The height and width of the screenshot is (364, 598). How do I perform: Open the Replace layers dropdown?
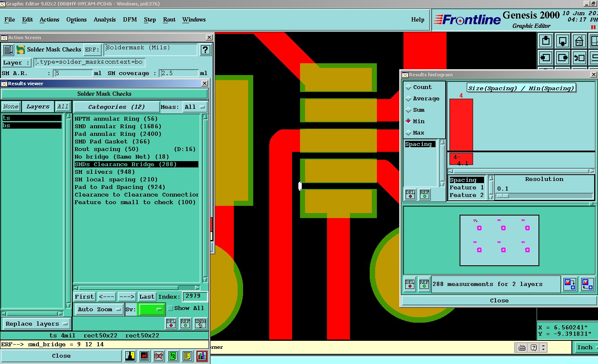tap(36, 324)
